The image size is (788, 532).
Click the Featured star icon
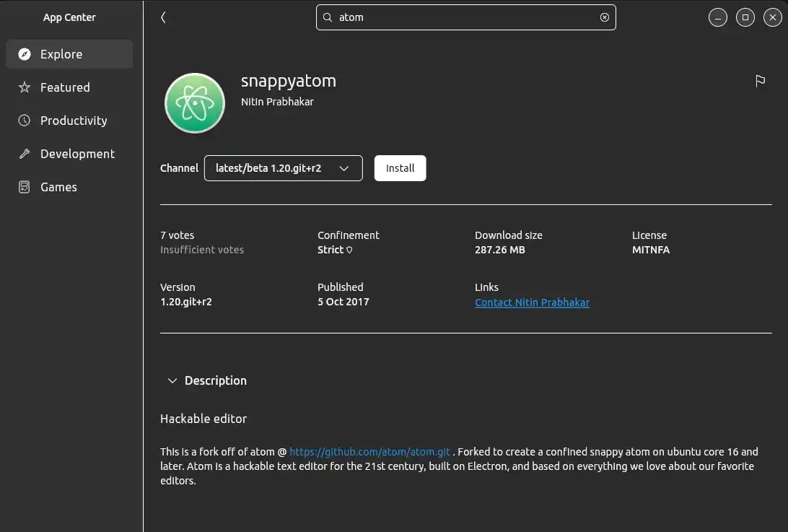click(24, 87)
